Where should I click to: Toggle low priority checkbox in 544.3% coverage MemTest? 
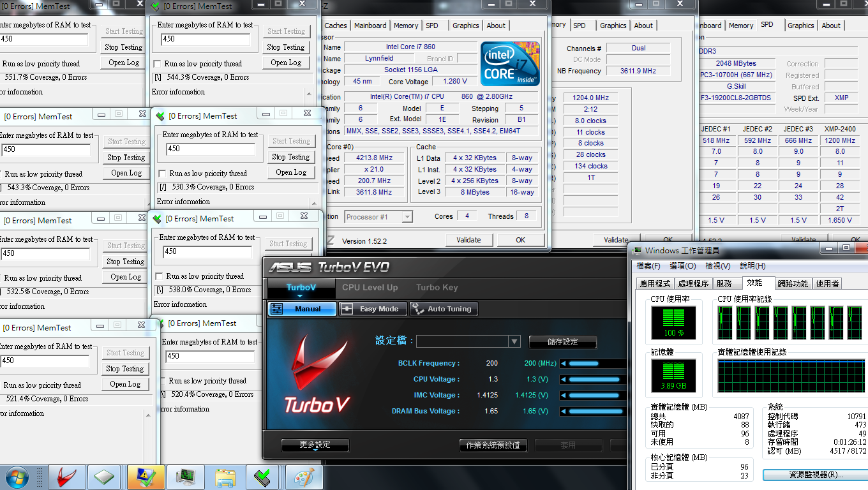(157, 64)
